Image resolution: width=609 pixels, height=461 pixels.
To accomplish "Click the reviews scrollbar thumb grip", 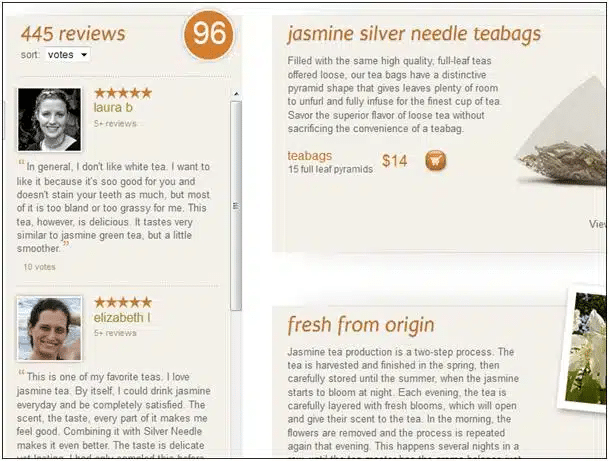I will [x=236, y=205].
